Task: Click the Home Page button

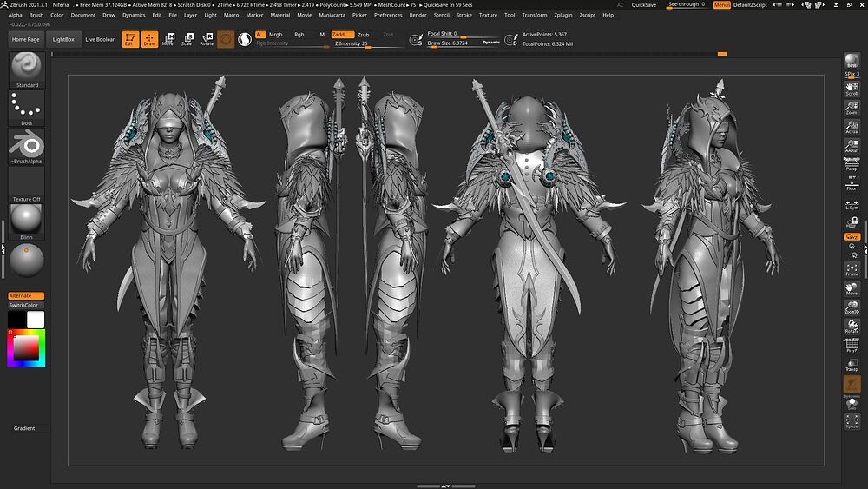Action: [x=26, y=39]
